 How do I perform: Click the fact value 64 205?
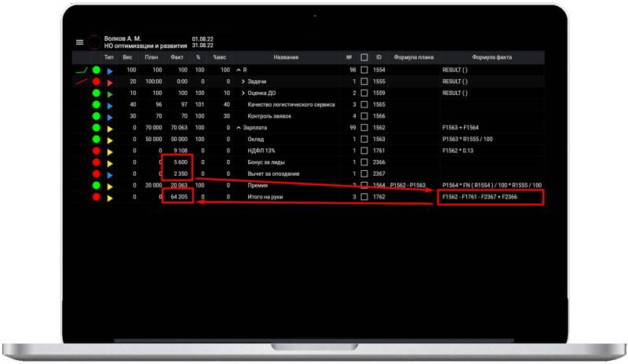(179, 197)
